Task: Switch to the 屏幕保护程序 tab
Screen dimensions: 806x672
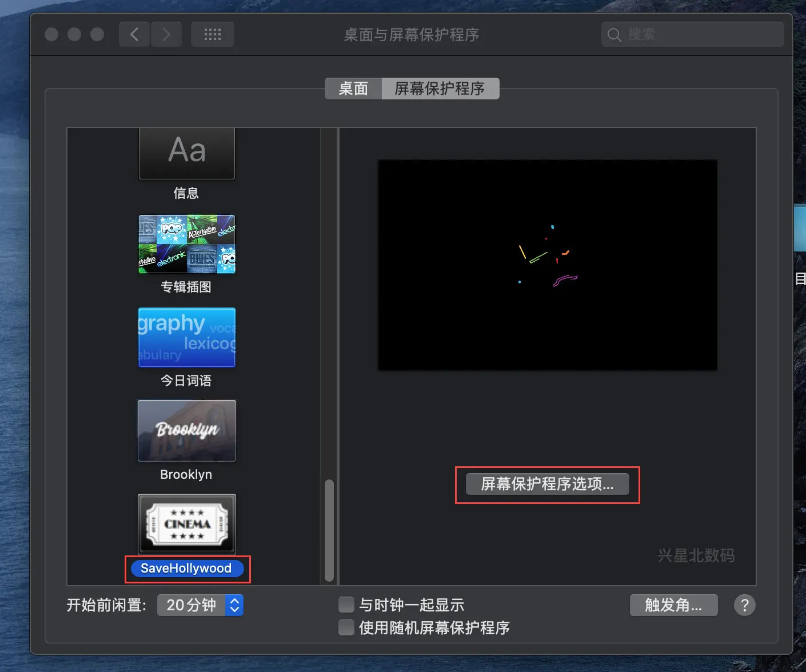Action: 440,89
